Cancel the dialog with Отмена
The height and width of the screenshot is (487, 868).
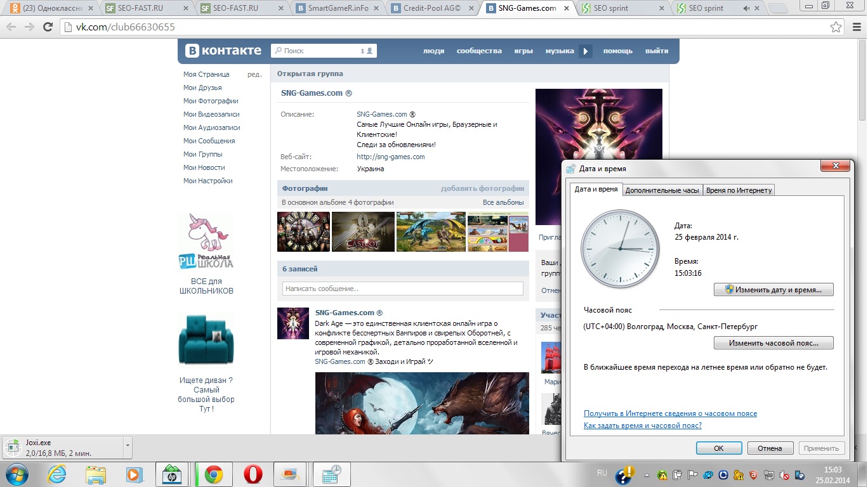(770, 448)
